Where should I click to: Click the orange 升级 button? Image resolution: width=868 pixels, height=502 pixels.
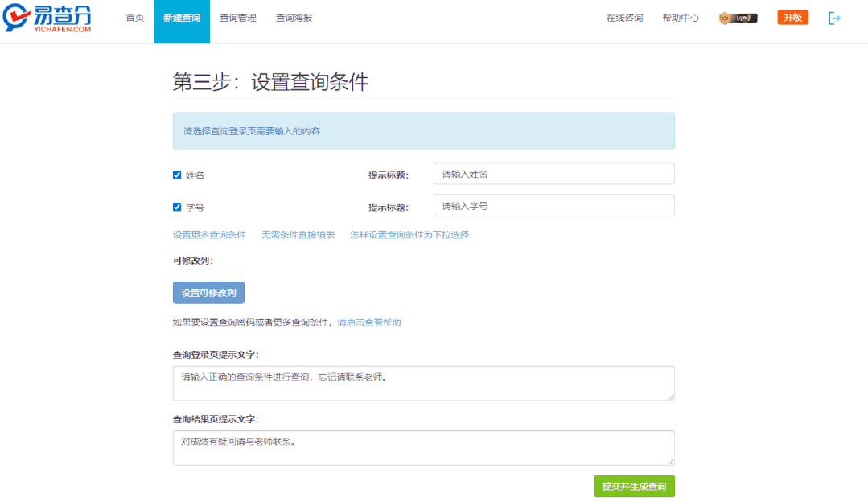click(x=792, y=18)
